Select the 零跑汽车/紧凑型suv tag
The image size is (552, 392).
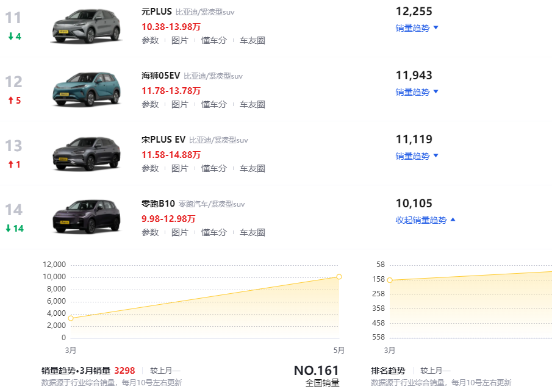212,204
